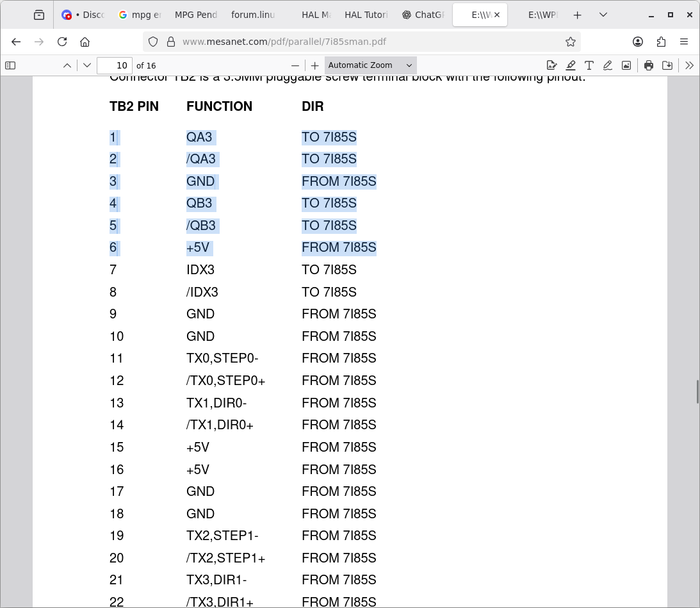The width and height of the screenshot is (700, 608).
Task: Zoom out of the PDF document
Action: point(295,65)
